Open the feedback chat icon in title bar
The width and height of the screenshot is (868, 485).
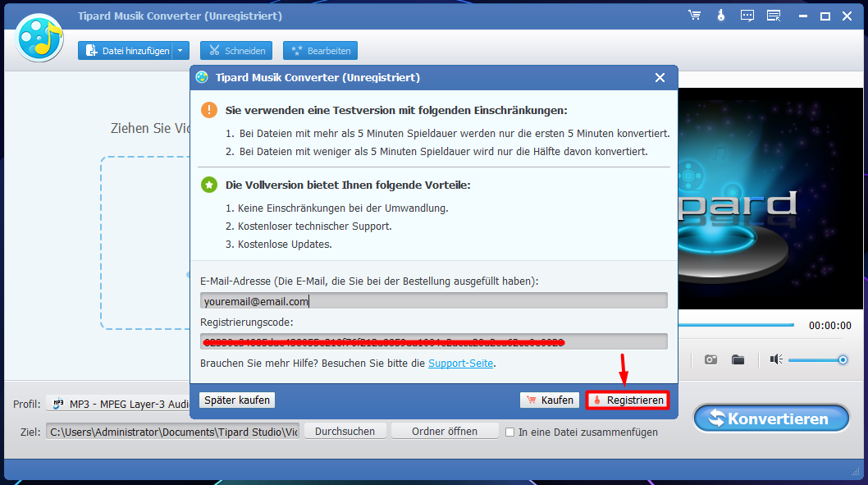coord(747,16)
